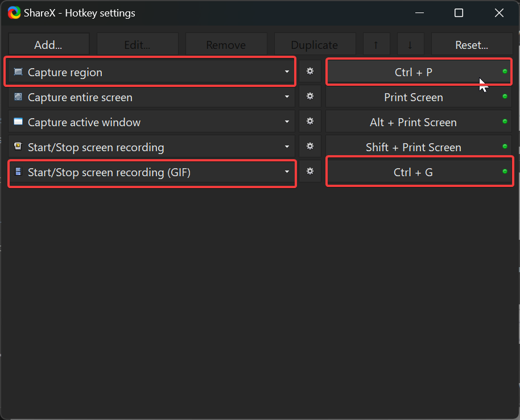Open task settings gear for Capture active window
This screenshot has height=420, width=520.
click(x=310, y=121)
